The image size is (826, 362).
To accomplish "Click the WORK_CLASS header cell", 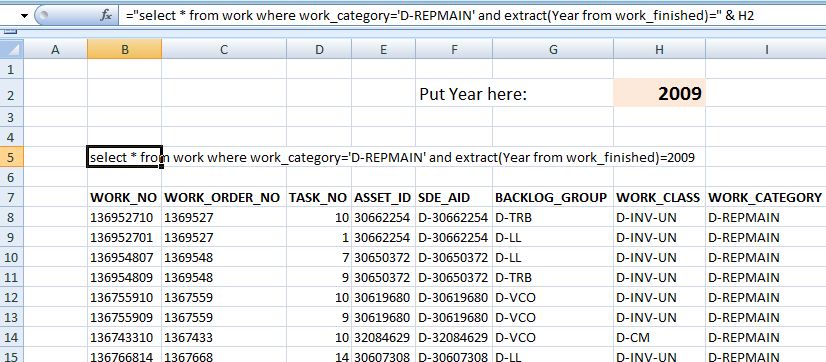I will (x=659, y=197).
